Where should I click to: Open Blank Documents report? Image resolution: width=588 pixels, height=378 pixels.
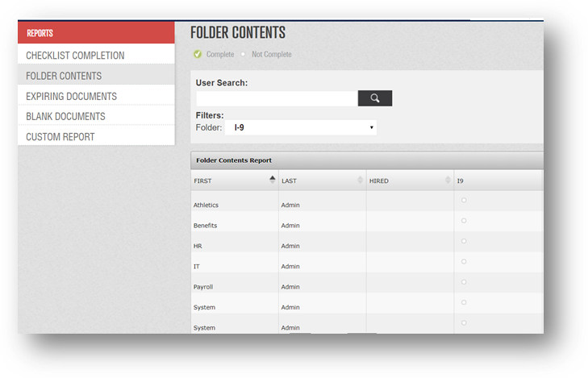(x=96, y=117)
